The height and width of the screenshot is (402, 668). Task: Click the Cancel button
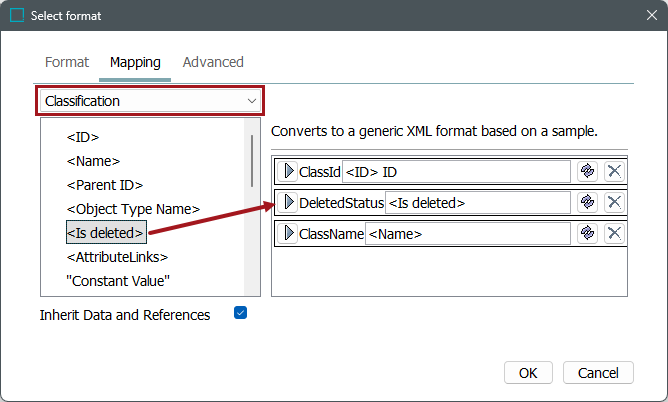(x=598, y=373)
